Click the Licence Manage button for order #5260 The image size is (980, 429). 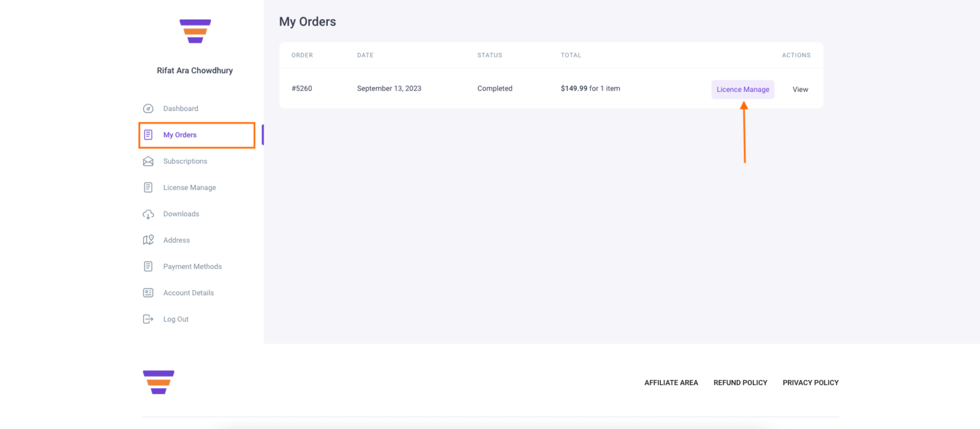pyautogui.click(x=743, y=89)
